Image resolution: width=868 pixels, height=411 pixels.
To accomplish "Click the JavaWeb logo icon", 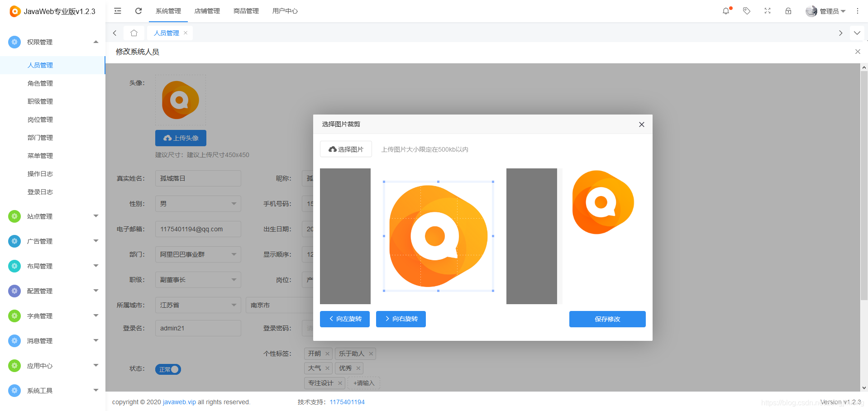I will (15, 11).
